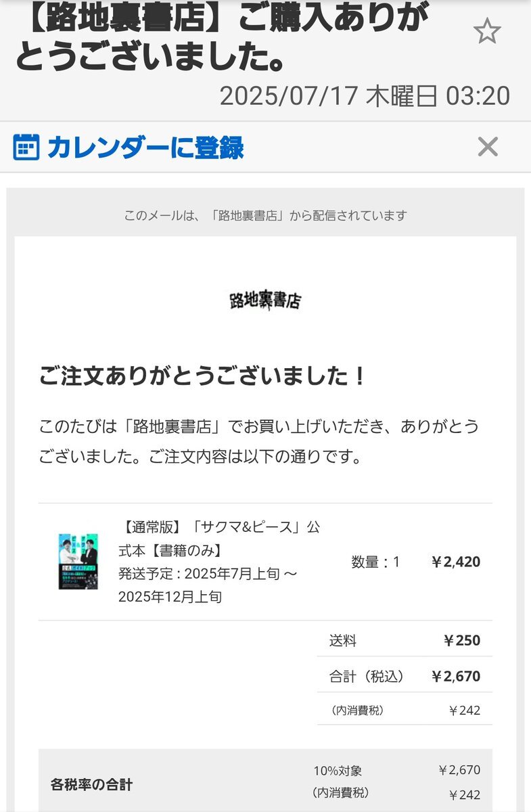Click the 各税率の合計 label
The height and width of the screenshot is (812, 531).
coord(91,785)
